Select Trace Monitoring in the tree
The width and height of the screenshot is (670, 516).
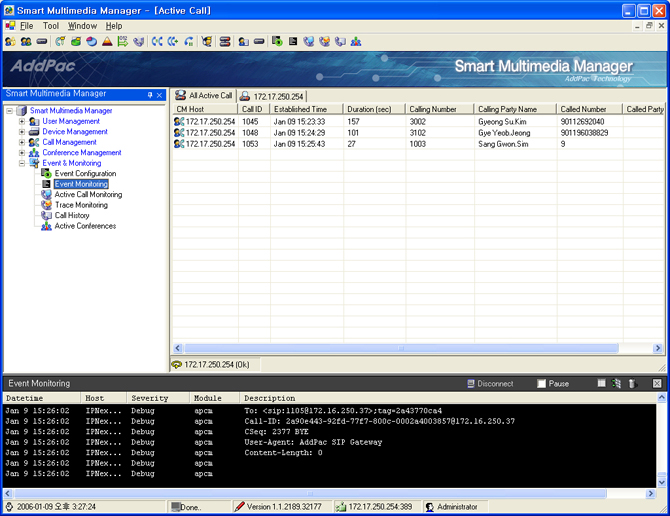coord(80,205)
